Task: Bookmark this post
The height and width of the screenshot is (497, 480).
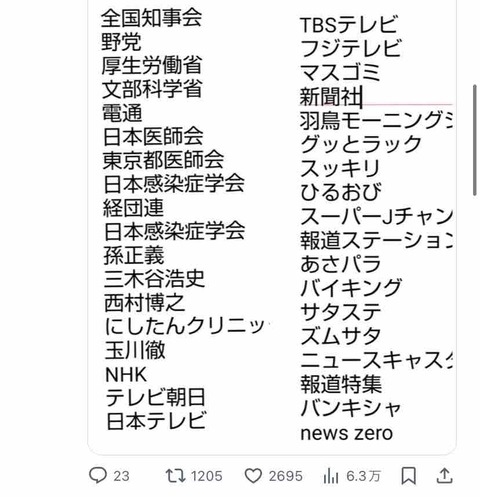Action: [x=408, y=476]
